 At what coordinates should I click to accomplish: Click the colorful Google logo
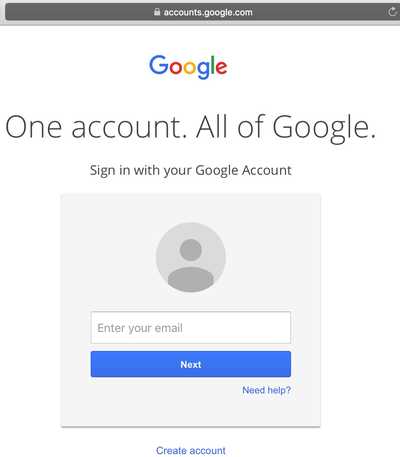(188, 67)
